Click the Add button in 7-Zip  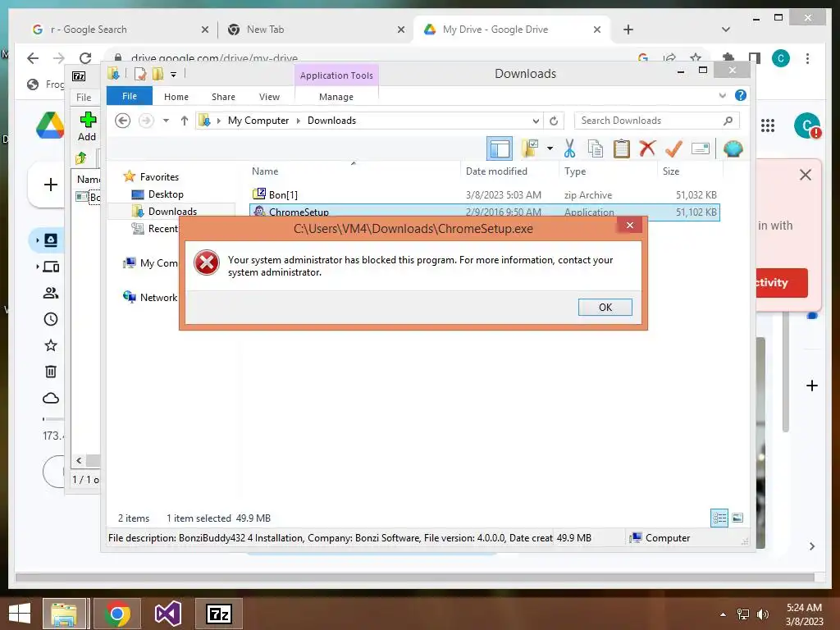point(87,126)
